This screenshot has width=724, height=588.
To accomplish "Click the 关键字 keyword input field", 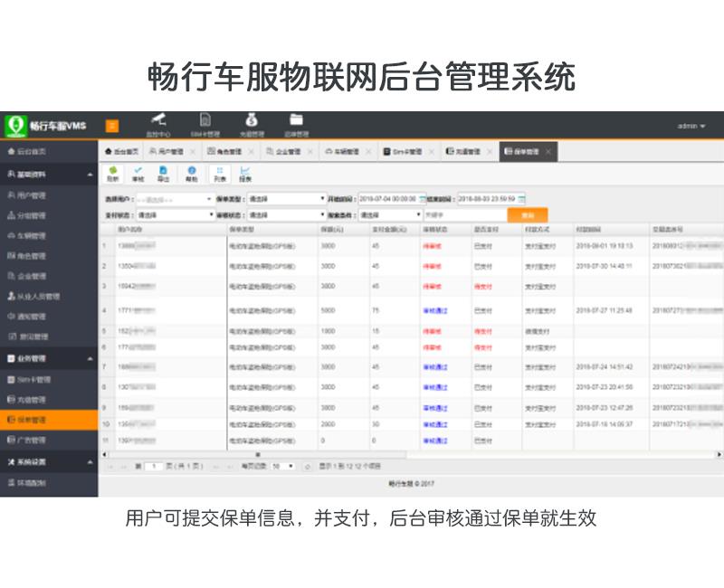I will [462, 215].
